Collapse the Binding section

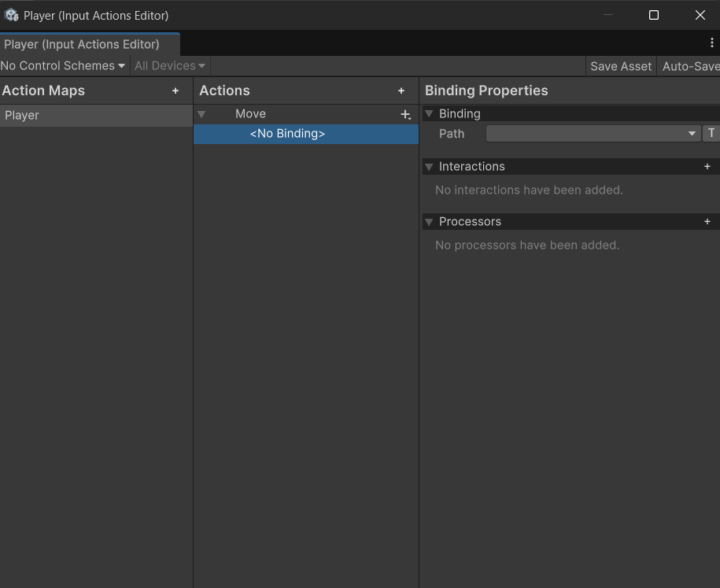coord(429,113)
